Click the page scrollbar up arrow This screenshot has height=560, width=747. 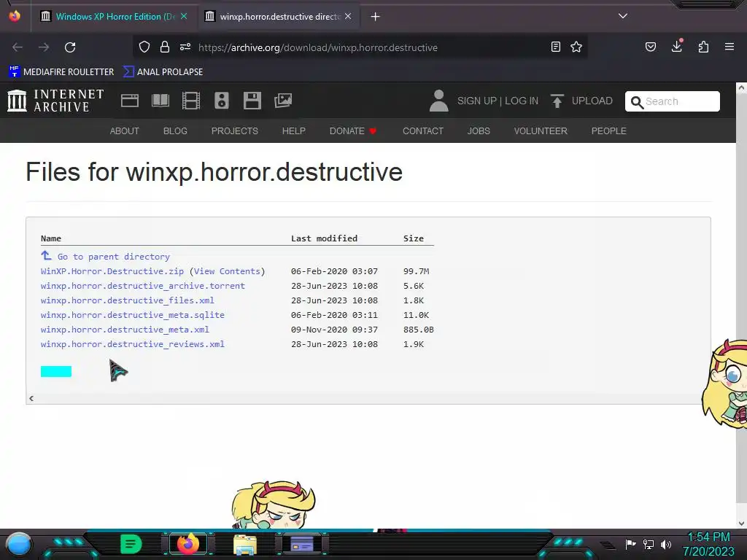741,87
